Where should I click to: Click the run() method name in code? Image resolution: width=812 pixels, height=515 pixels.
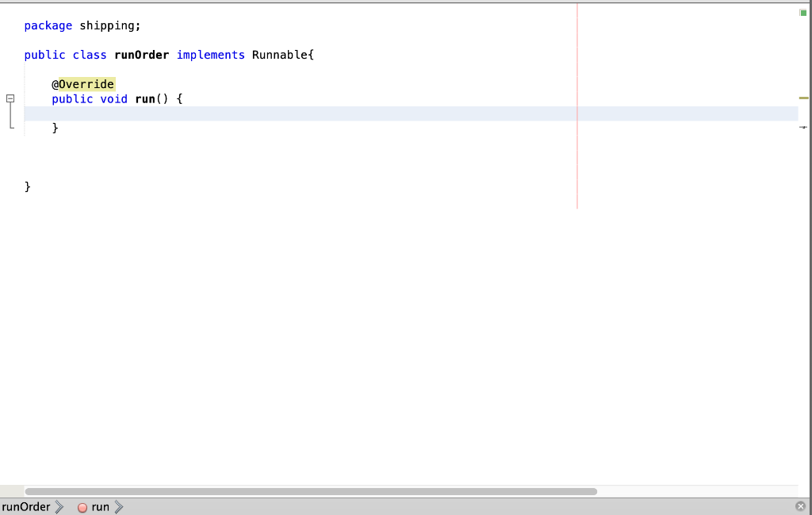coord(145,99)
